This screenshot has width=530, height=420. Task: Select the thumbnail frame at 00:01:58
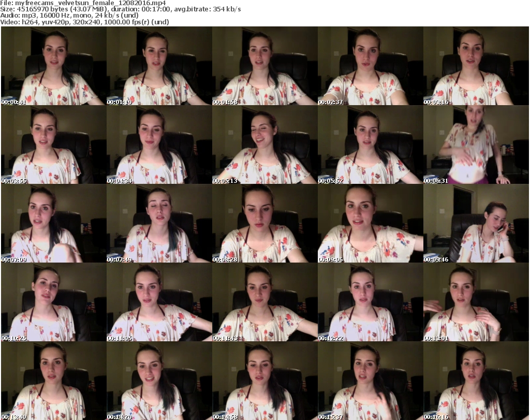(264, 66)
